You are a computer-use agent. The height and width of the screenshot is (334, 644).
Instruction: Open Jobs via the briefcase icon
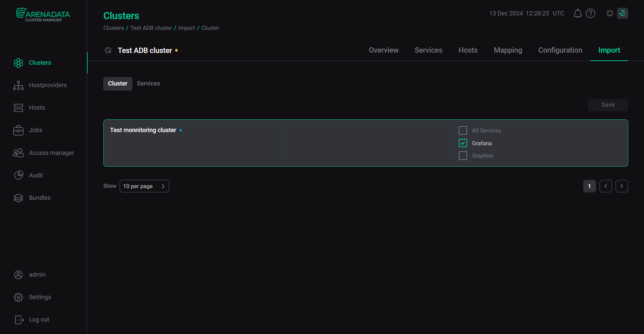point(18,130)
